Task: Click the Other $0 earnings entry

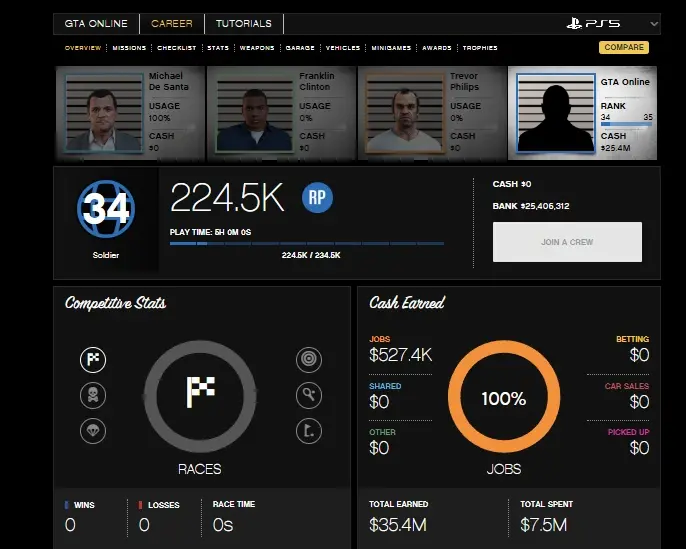Action: [x=382, y=442]
